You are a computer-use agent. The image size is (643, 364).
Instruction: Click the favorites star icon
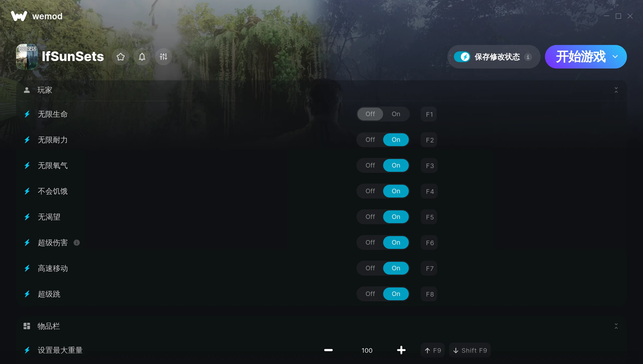(x=121, y=56)
